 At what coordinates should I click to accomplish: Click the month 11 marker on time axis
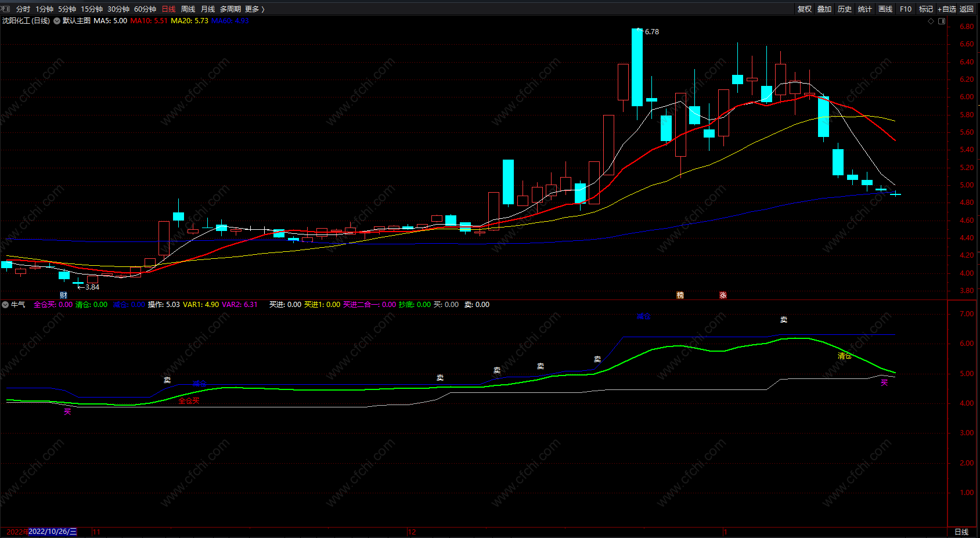(96, 532)
